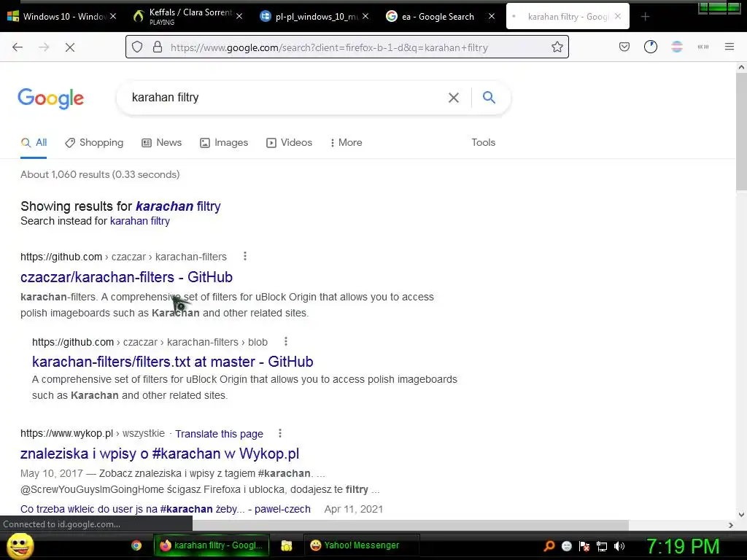Open znaleziska i wpisy o #karachan link
The width and height of the screenshot is (747, 560).
pyautogui.click(x=160, y=454)
